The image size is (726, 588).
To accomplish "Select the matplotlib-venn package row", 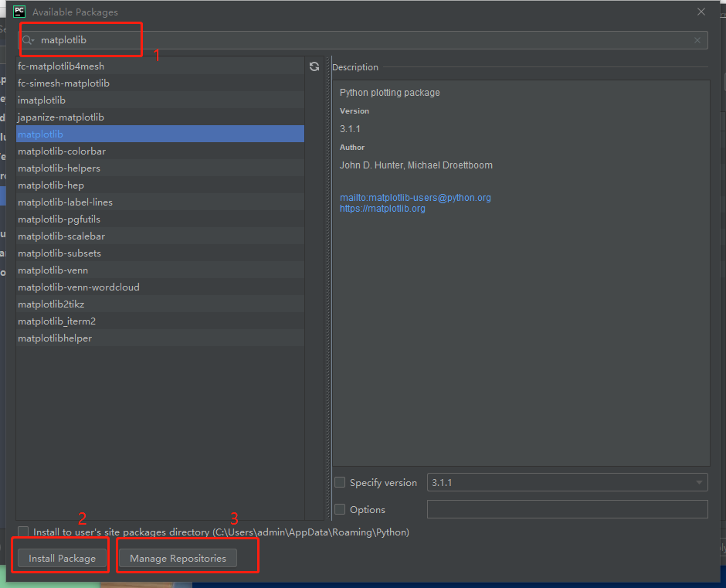I will pyautogui.click(x=160, y=270).
